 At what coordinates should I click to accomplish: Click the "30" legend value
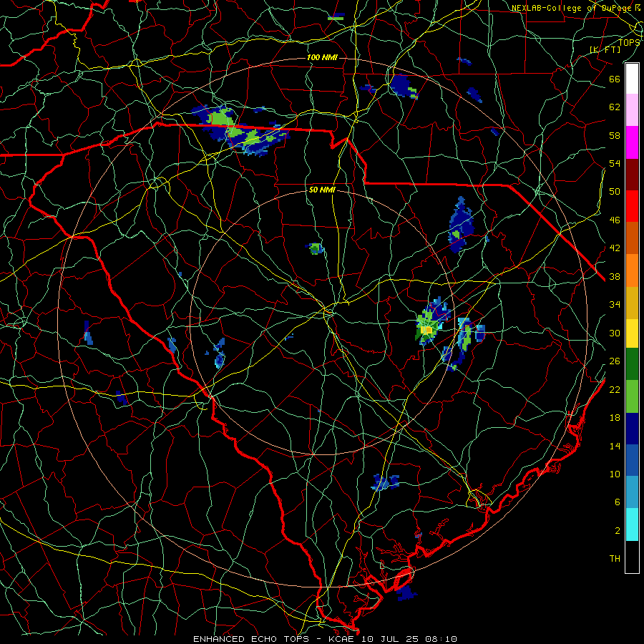(x=615, y=333)
